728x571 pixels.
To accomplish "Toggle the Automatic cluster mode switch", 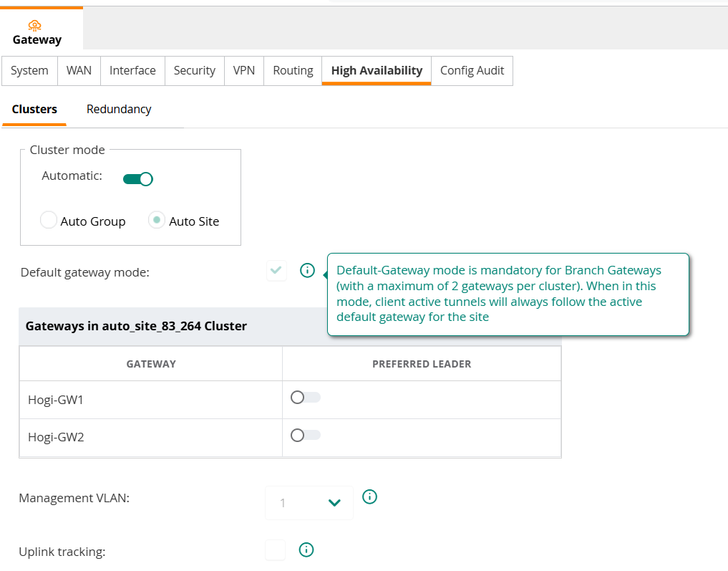I will (x=137, y=178).
